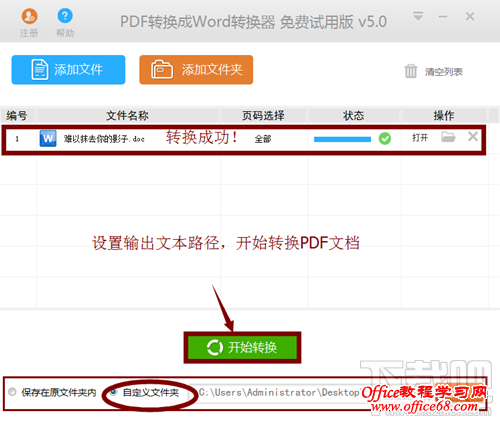
Task: Click the output path field C:\Users\Administrator\Desktop
Action: (x=280, y=393)
